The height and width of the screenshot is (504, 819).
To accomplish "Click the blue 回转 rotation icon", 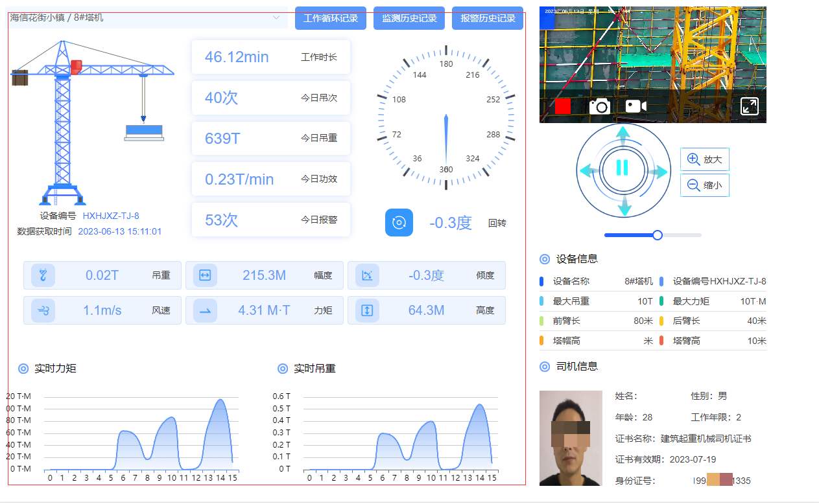I will click(399, 222).
